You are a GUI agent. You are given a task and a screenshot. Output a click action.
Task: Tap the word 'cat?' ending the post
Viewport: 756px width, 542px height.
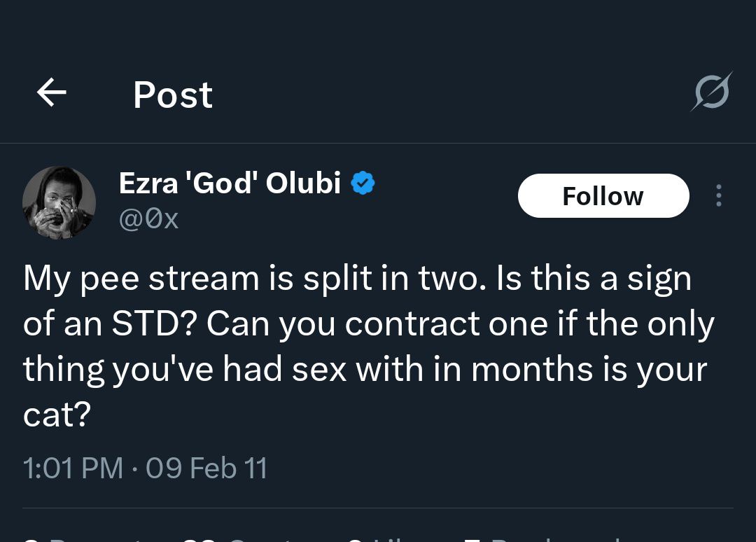point(57,415)
